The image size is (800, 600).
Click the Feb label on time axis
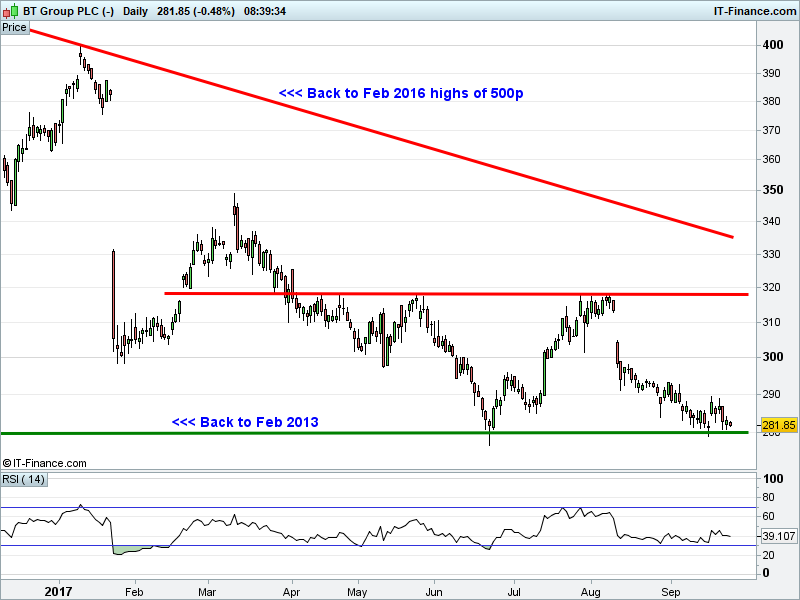134,592
